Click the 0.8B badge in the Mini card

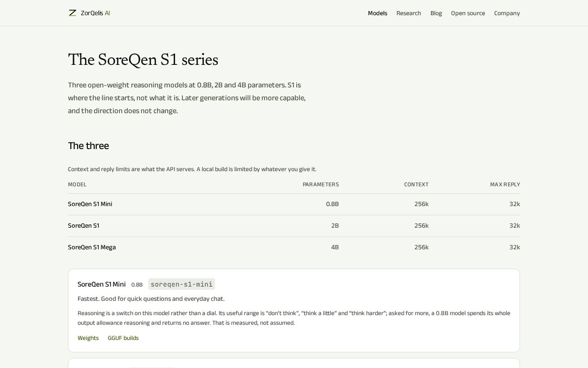(x=137, y=285)
